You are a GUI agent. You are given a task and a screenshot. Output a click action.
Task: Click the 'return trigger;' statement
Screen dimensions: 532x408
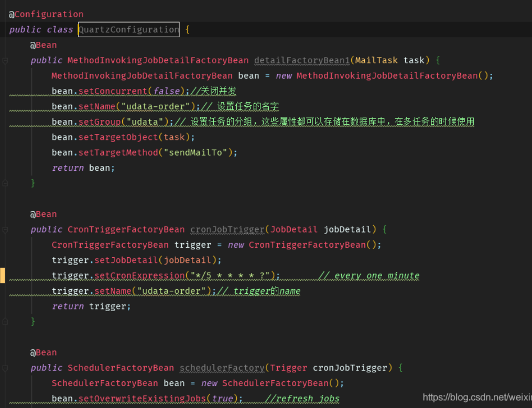point(91,306)
